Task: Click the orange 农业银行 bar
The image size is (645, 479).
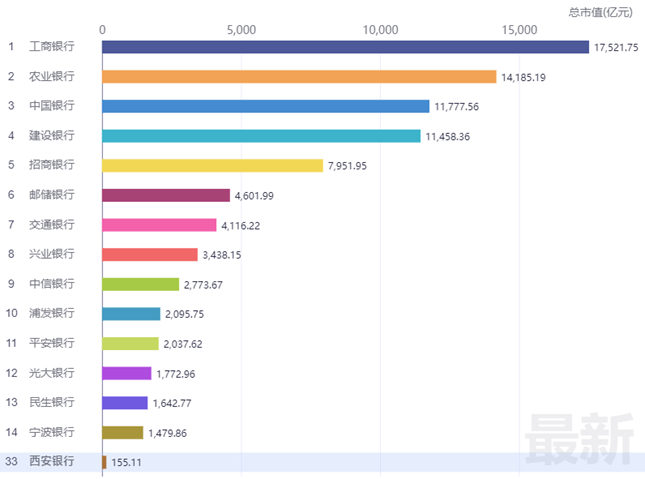Action: 299,77
